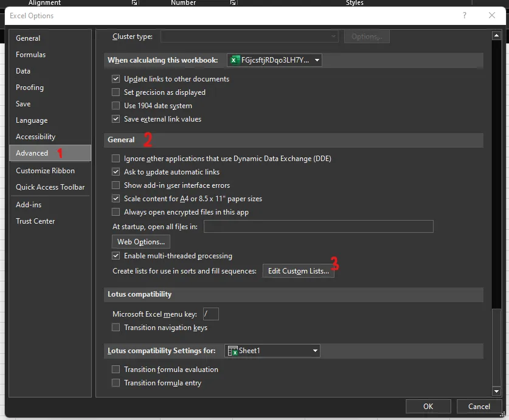This screenshot has width=509, height=420.
Task: Click the cluster Options button
Action: point(367,36)
